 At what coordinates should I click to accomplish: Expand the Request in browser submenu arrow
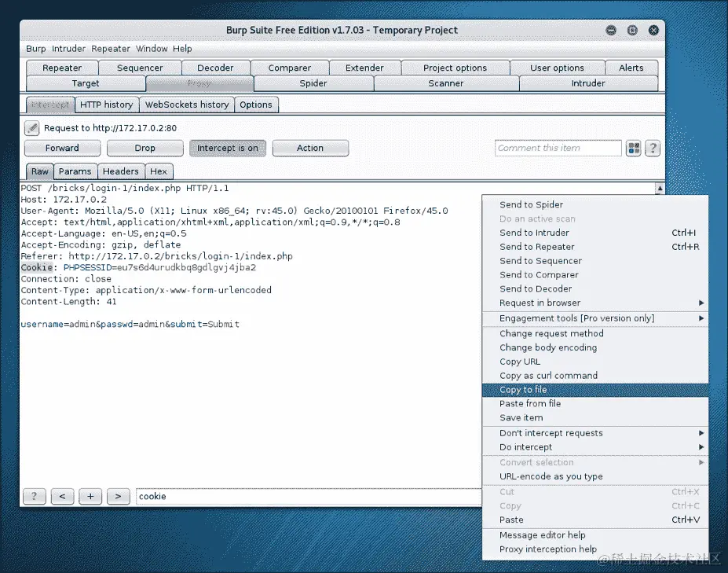(x=701, y=303)
